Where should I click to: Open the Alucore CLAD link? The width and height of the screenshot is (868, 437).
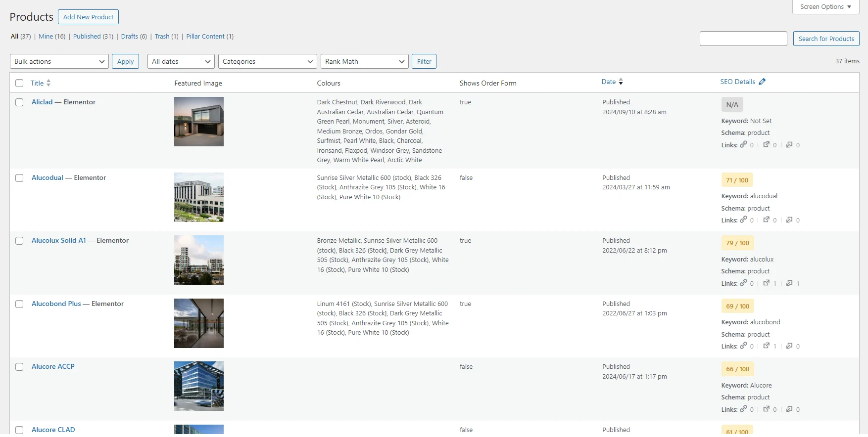[x=53, y=430]
